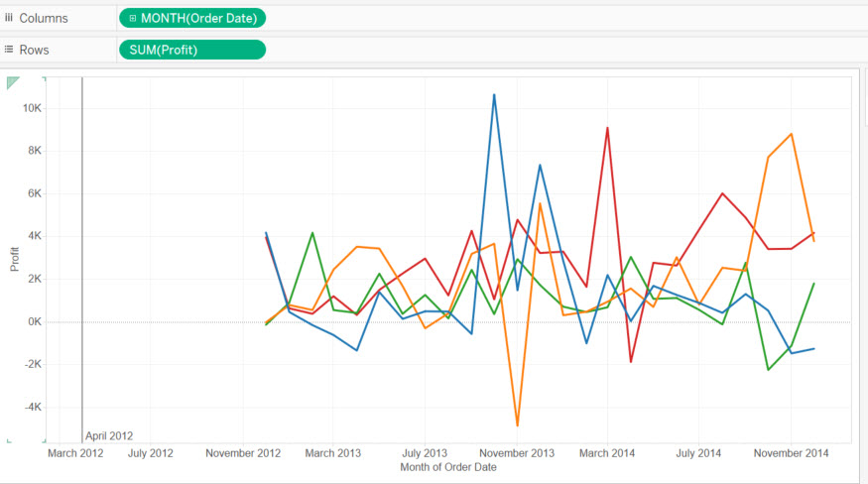
Task: Click the 10K profit axis label
Action: coord(32,108)
